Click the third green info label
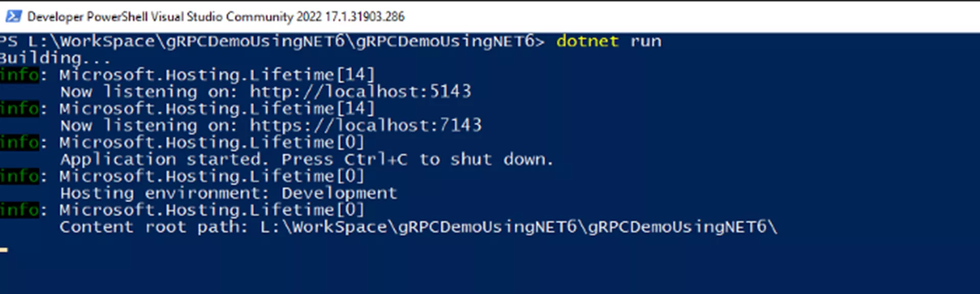The height and width of the screenshot is (294, 980). pos(19,142)
